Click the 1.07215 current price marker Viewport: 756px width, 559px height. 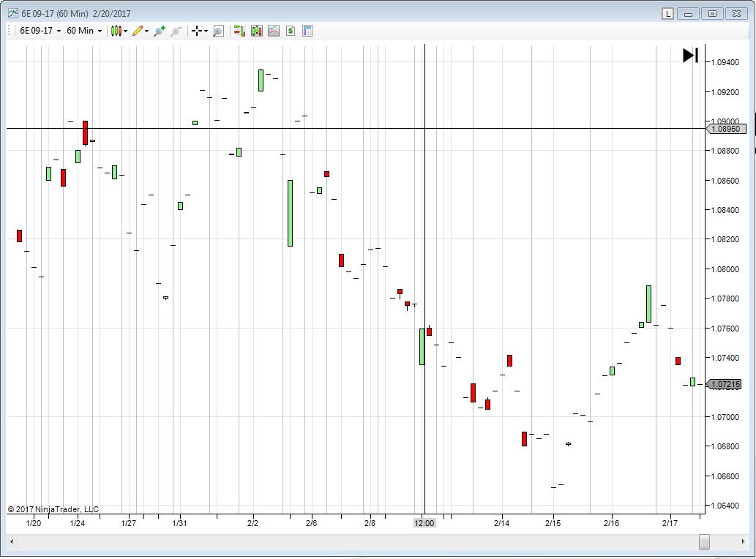tap(724, 384)
